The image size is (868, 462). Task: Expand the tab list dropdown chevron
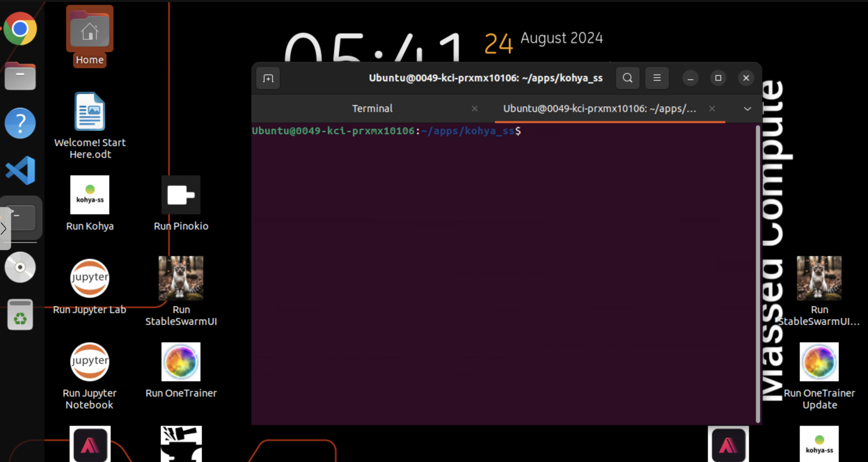[747, 109]
